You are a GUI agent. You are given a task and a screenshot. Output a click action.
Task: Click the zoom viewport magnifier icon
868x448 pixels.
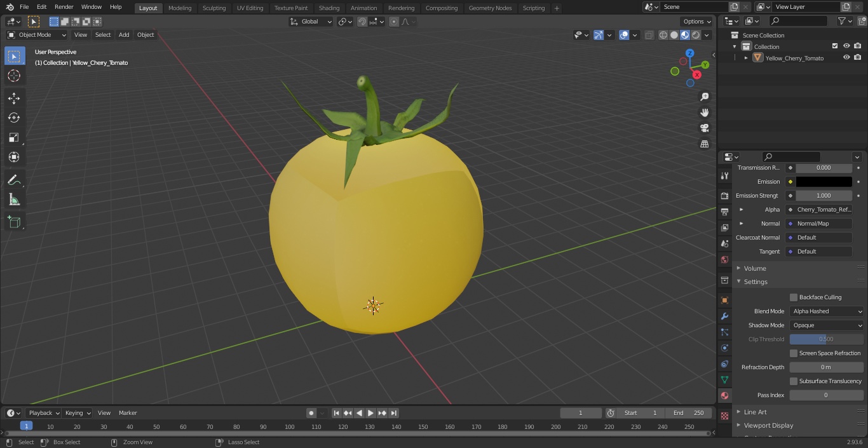pyautogui.click(x=704, y=97)
